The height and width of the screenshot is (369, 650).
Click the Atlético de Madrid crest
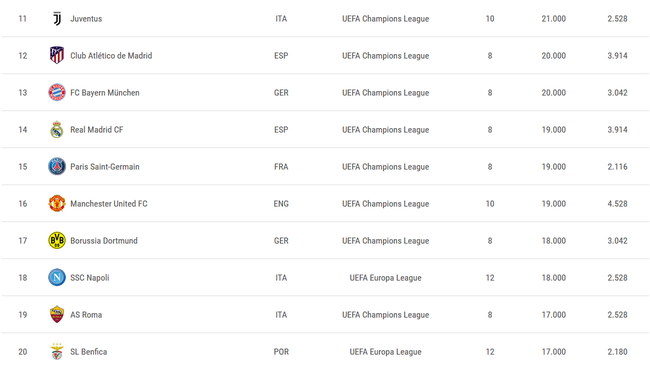57,55
